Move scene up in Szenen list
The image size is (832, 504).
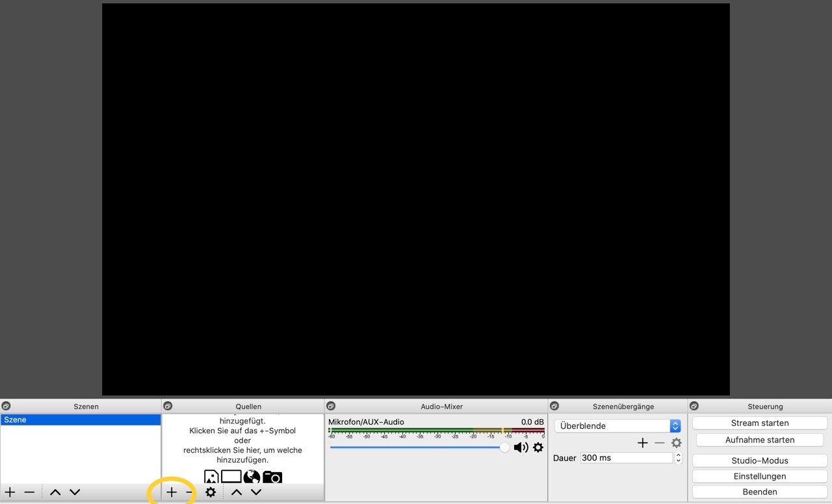(x=55, y=492)
